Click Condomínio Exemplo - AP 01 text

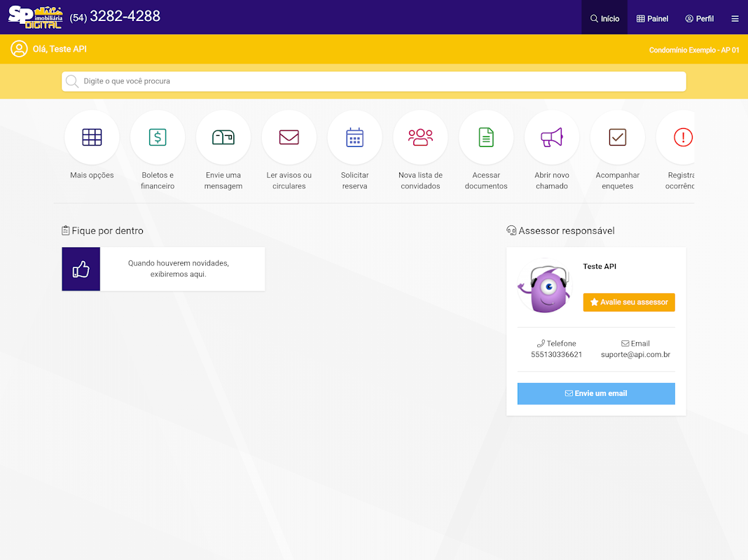tap(694, 50)
